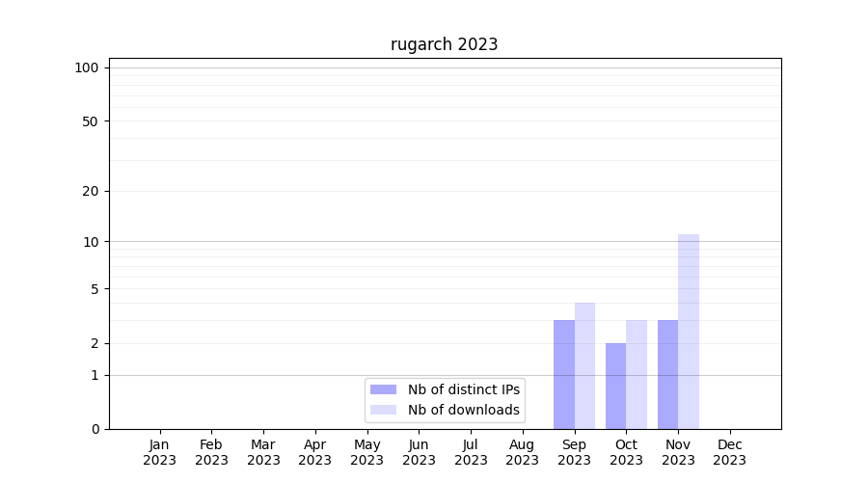The image size is (868, 482).
Task: Select the y-axis tick label 10
Action: [91, 242]
